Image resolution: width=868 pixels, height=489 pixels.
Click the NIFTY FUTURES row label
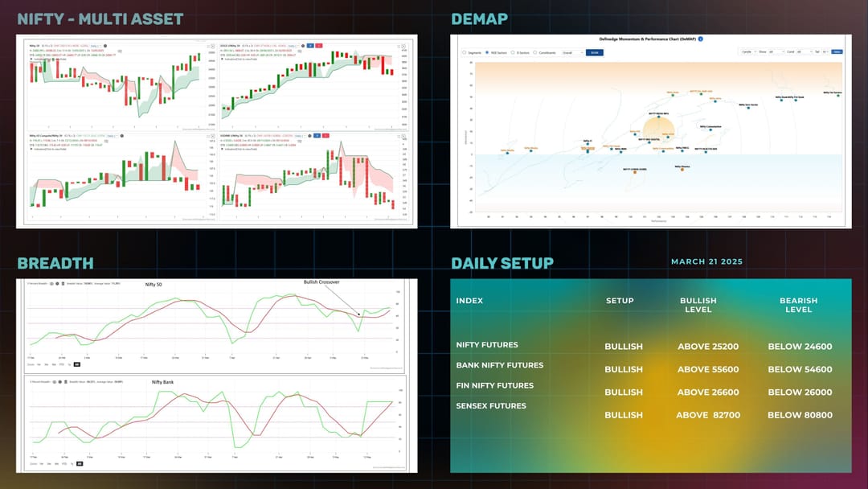click(x=487, y=344)
